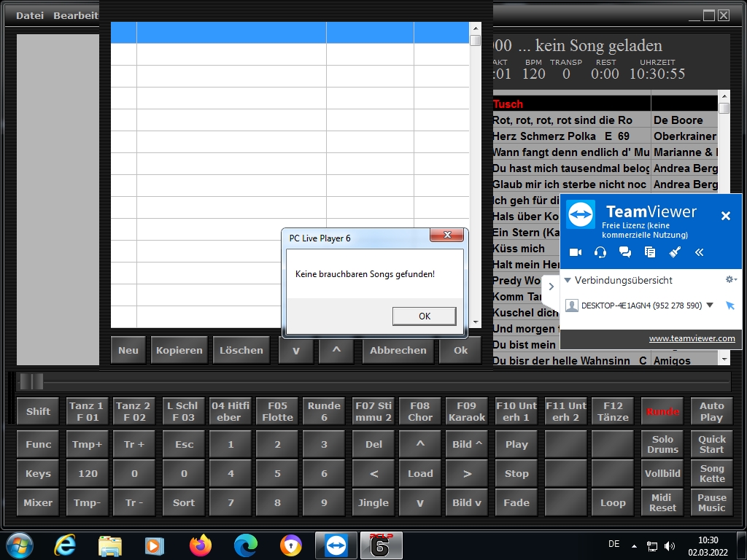Click the blue remote-control cursor icon
Screen dimensions: 747x560
click(730, 306)
